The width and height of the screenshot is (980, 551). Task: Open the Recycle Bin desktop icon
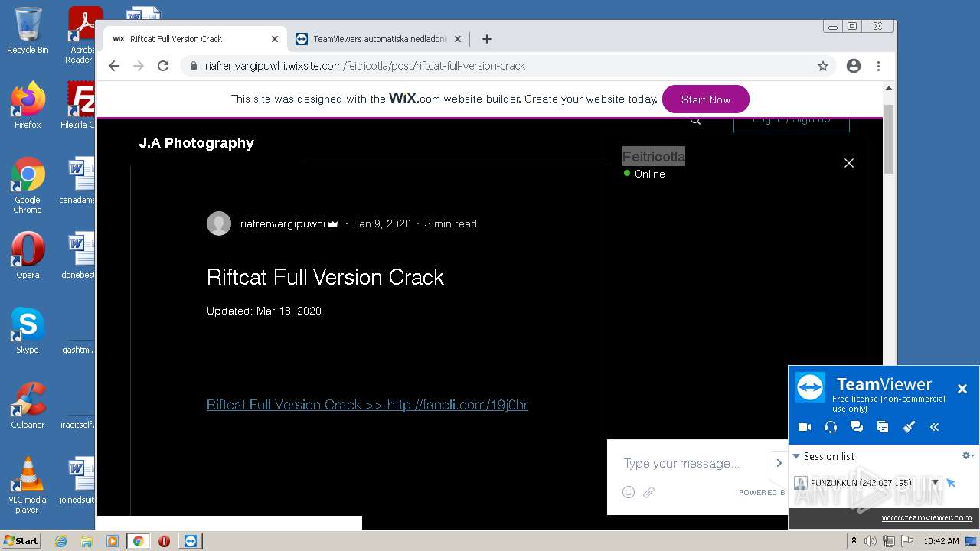[x=28, y=31]
